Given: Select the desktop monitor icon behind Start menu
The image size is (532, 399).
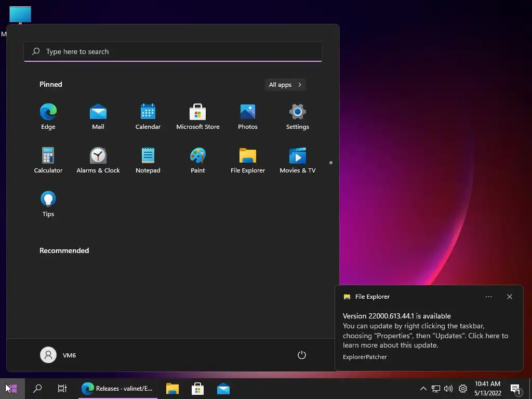Looking at the screenshot, I should point(20,15).
